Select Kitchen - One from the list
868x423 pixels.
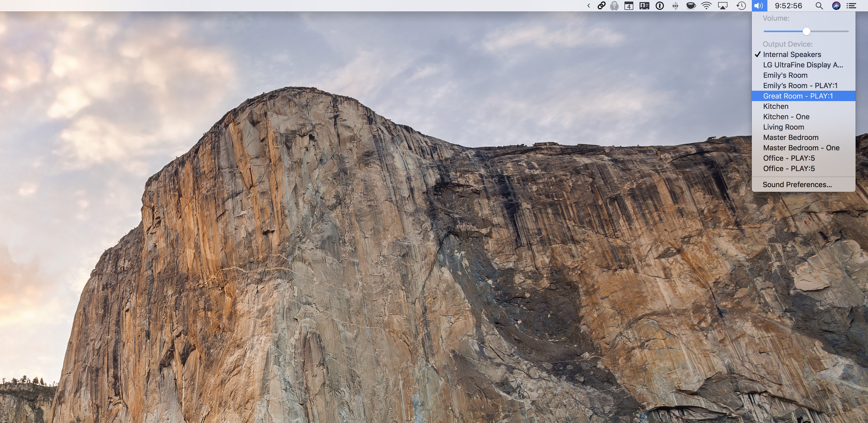tap(786, 117)
